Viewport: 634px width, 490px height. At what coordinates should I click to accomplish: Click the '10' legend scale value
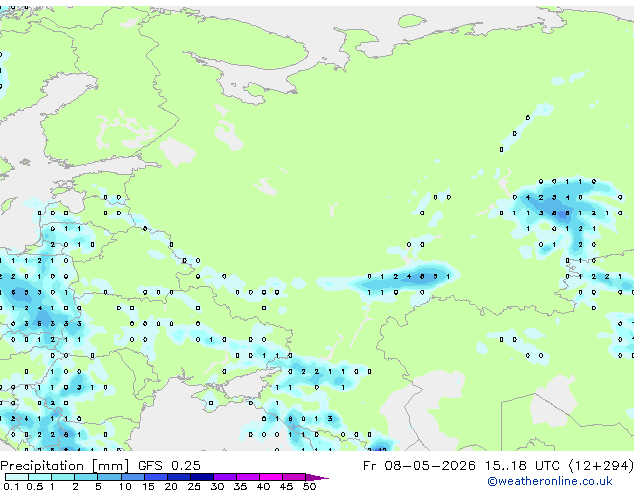coord(125,486)
